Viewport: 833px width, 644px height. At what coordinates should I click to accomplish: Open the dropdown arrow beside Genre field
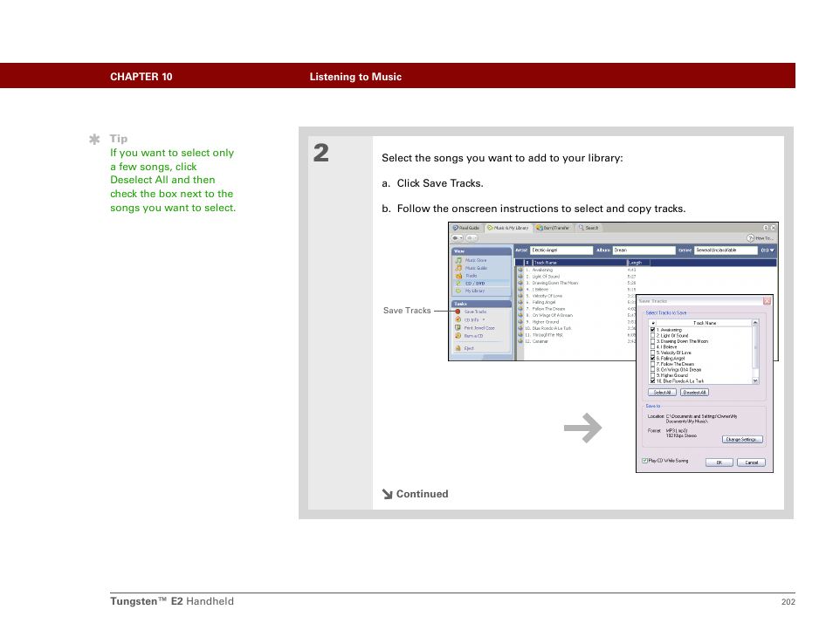click(772, 250)
